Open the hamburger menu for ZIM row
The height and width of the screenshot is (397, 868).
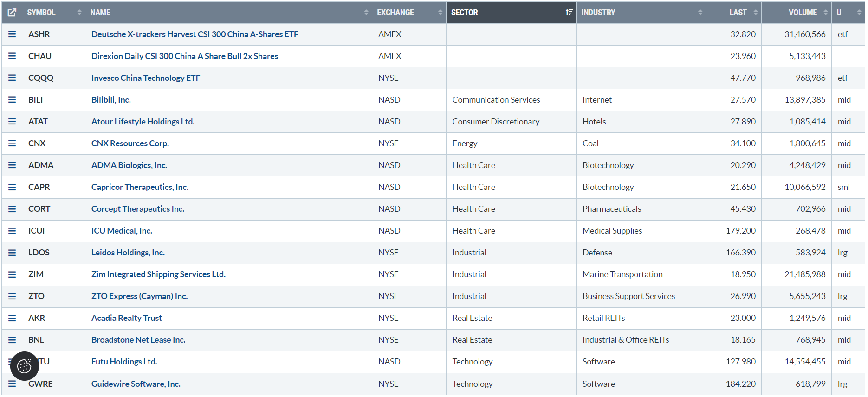point(12,274)
